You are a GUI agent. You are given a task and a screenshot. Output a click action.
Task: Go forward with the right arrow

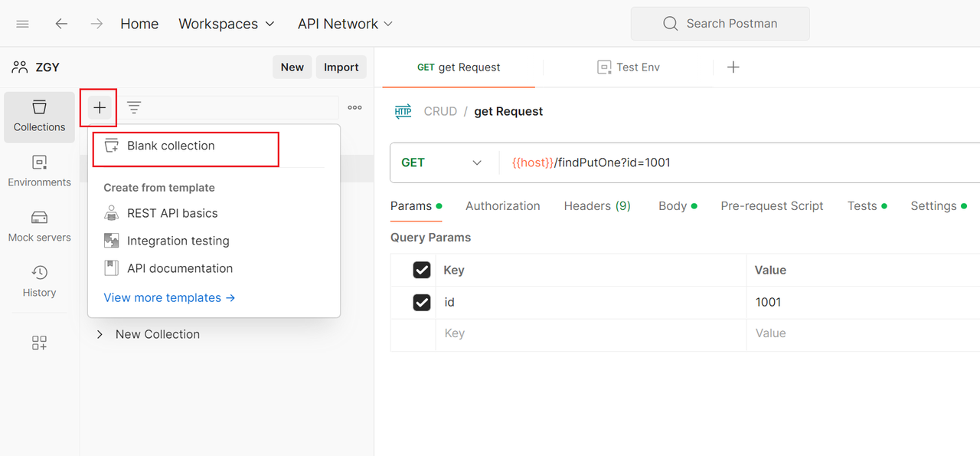[x=96, y=24]
